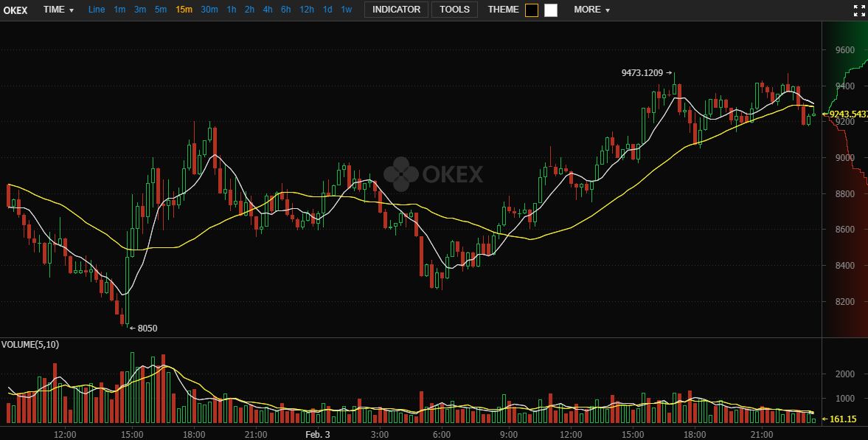Open the TIME dropdown
The width and height of the screenshot is (868, 440).
(58, 10)
